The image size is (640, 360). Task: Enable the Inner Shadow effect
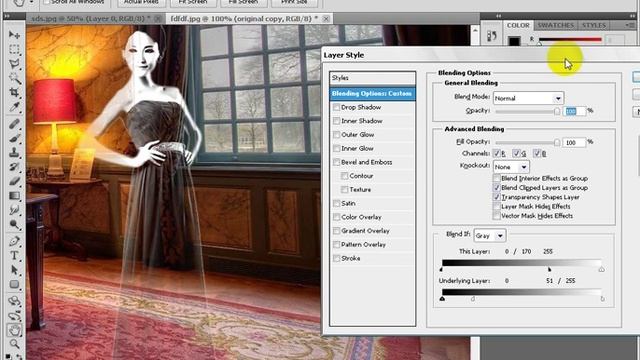pyautogui.click(x=336, y=121)
